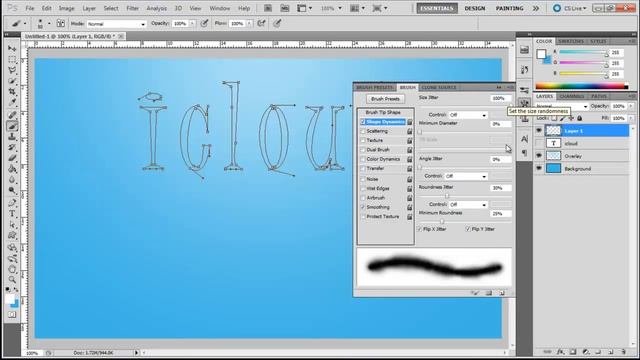Select the Zoom tool in toolbox
This screenshot has height=360, width=640.
pyautogui.click(x=12, y=280)
